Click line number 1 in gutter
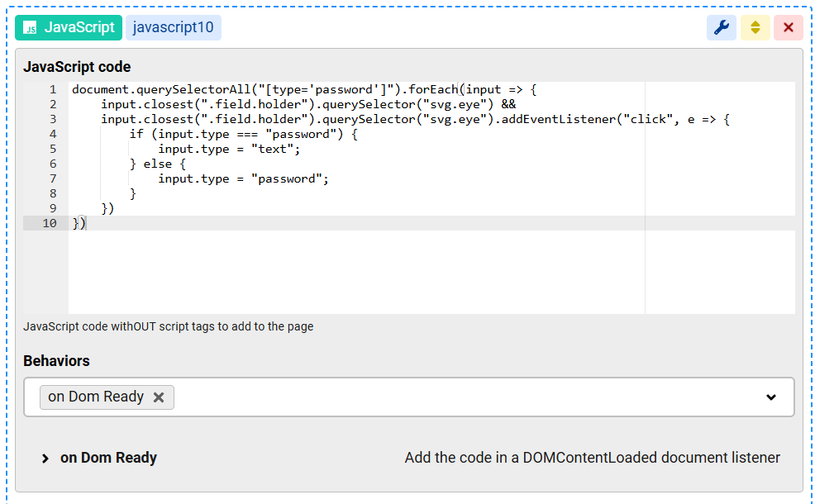 coord(52,89)
